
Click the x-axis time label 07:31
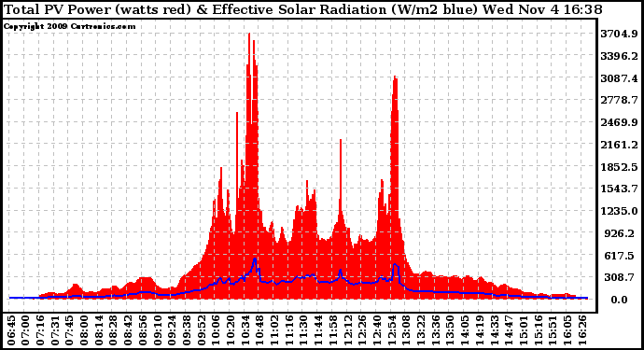point(55,330)
